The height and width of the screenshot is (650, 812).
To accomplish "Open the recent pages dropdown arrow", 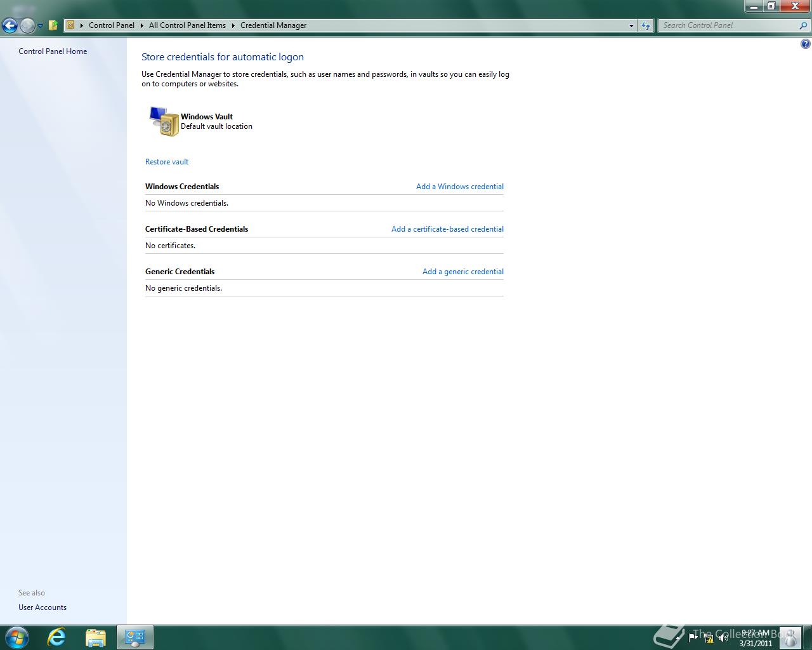I will [40, 26].
